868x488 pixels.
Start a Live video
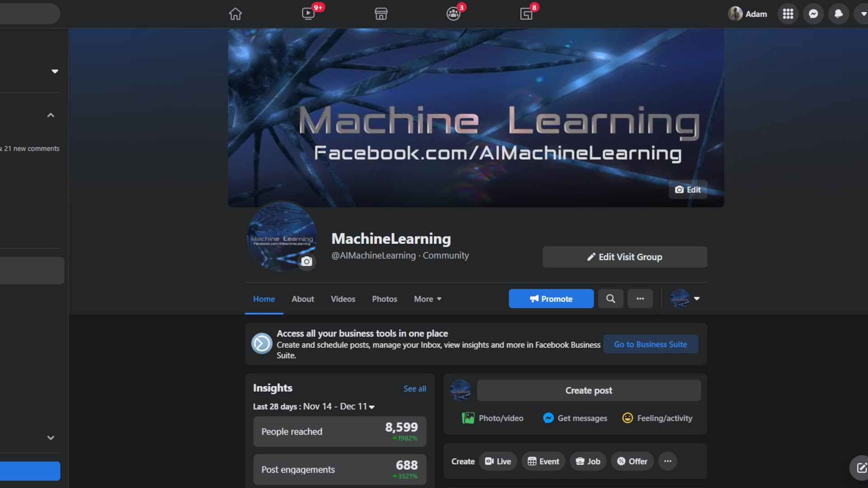[x=498, y=461]
